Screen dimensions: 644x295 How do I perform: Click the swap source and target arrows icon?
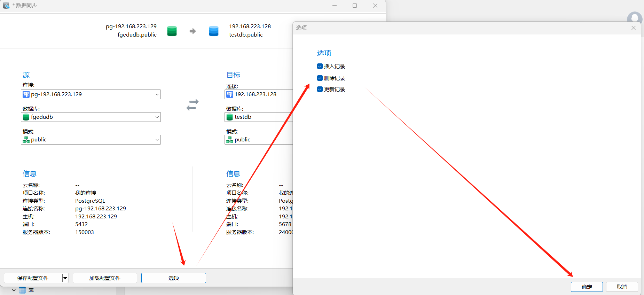[x=193, y=105]
